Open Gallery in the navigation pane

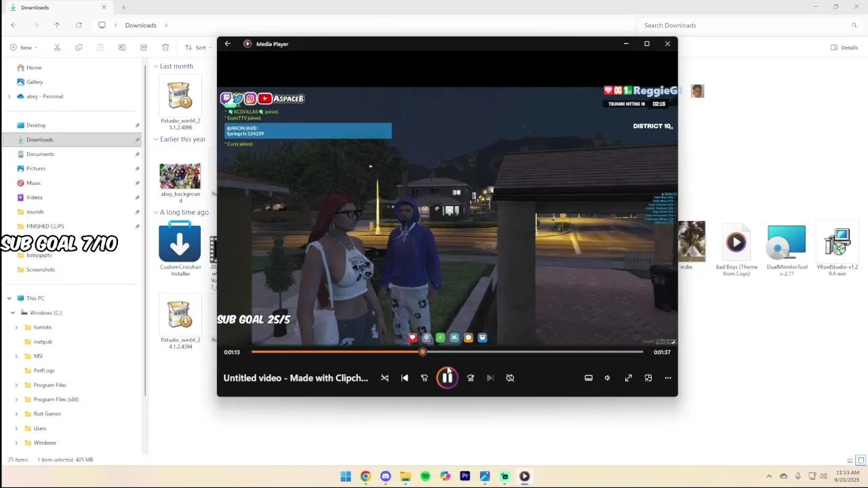point(35,82)
